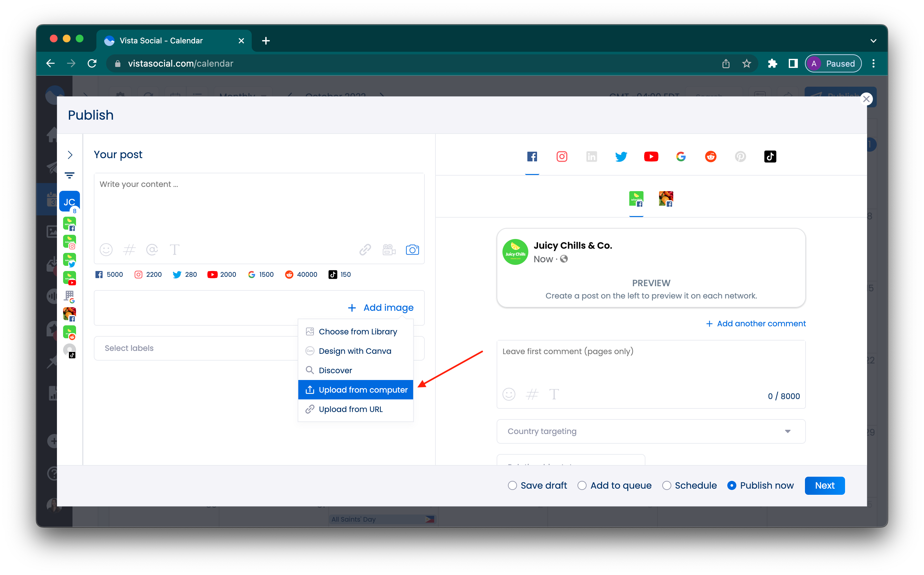Choose from Library menu item
This screenshot has width=924, height=575.
(355, 331)
